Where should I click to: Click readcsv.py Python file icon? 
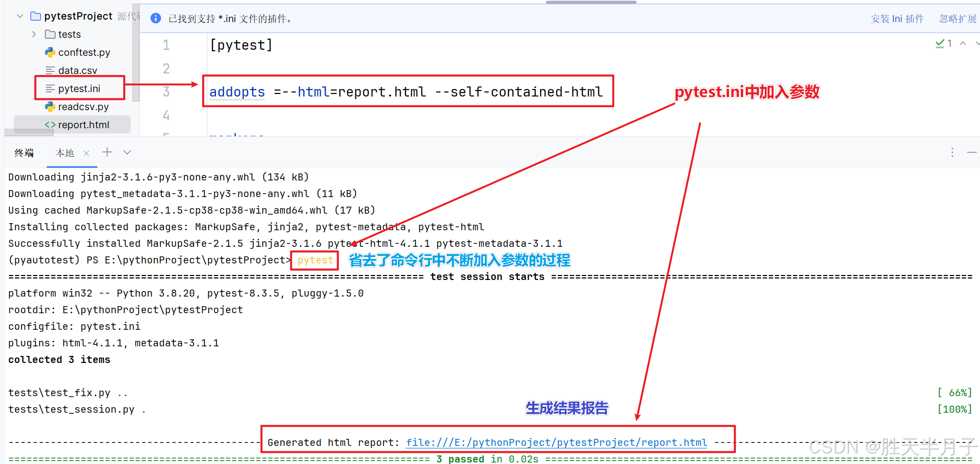click(50, 107)
